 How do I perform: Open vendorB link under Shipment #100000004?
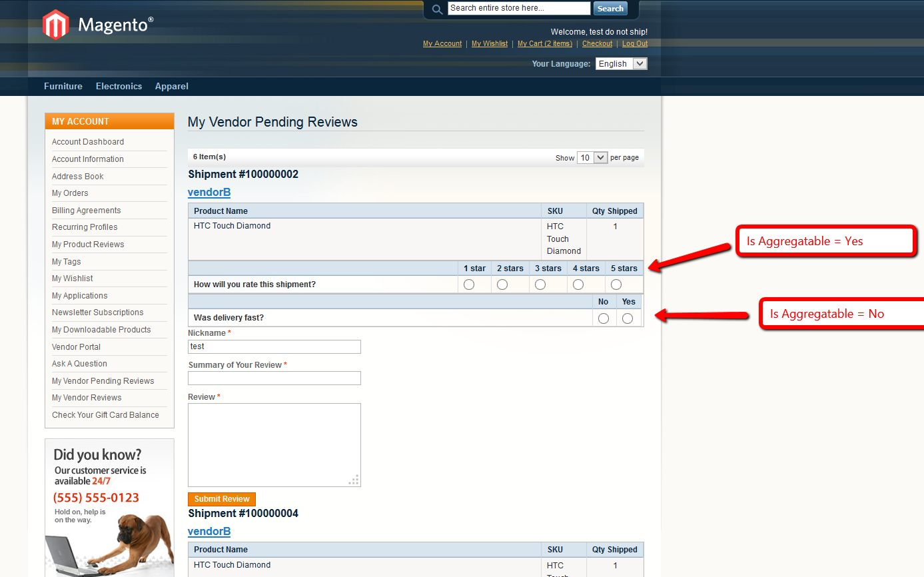[209, 532]
